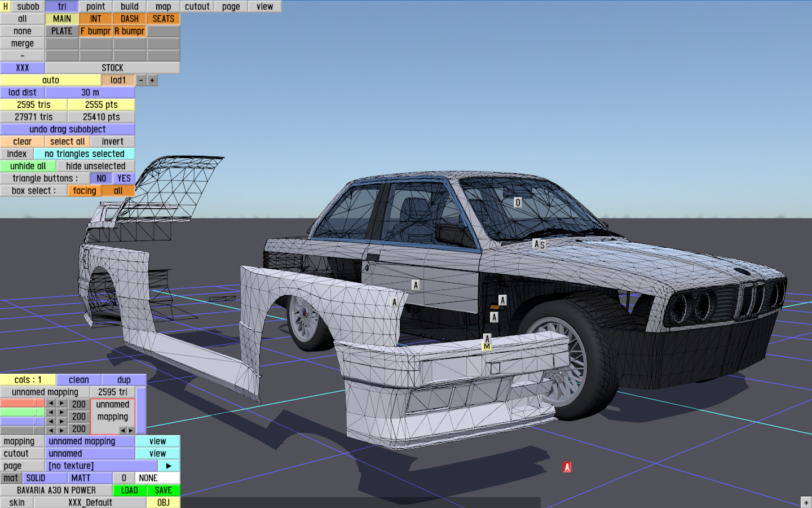This screenshot has width=812, height=508.
Task: Open the [no texture] page selector
Action: click(101, 466)
